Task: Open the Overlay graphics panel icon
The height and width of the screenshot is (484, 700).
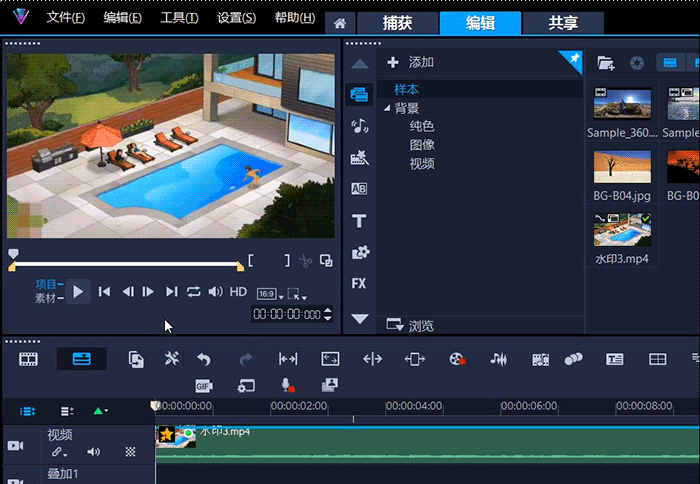Action: 360,252
